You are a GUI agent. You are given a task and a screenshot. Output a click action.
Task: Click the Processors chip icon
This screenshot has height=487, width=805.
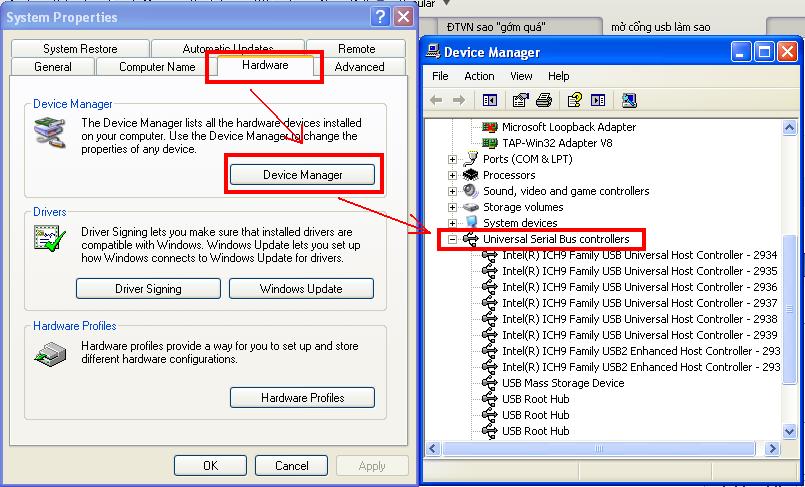[x=470, y=175]
